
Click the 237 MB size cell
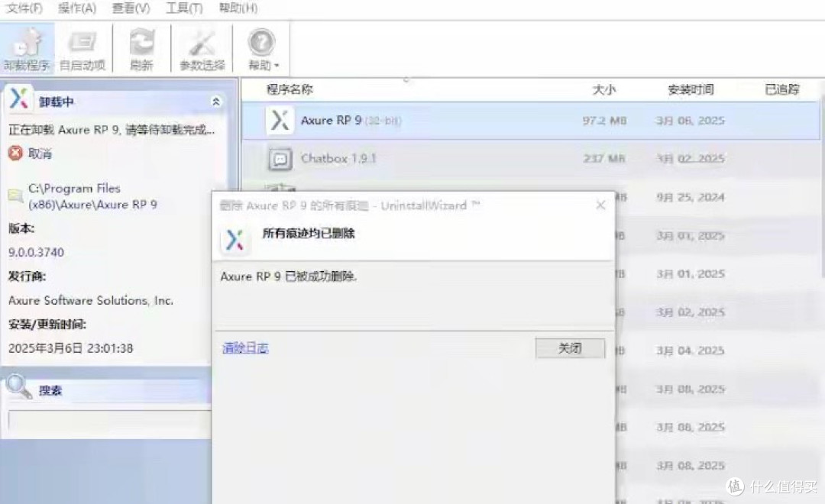pos(604,158)
